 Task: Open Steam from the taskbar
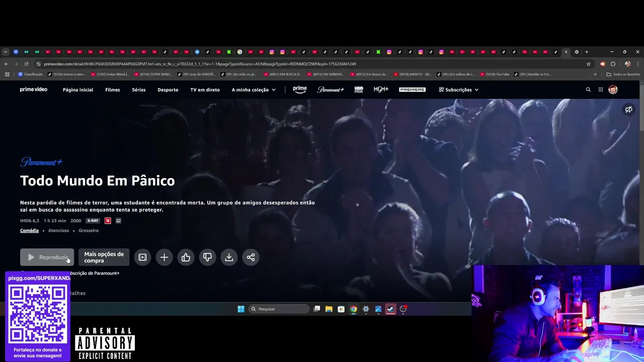coord(390,309)
